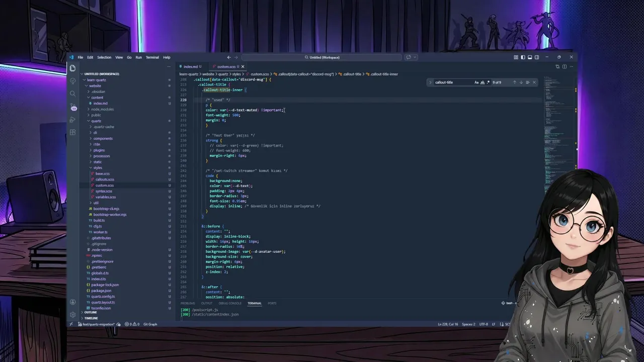This screenshot has width=644, height=362.
Task: Open Git Graph from the status bar
Action: pos(150,324)
